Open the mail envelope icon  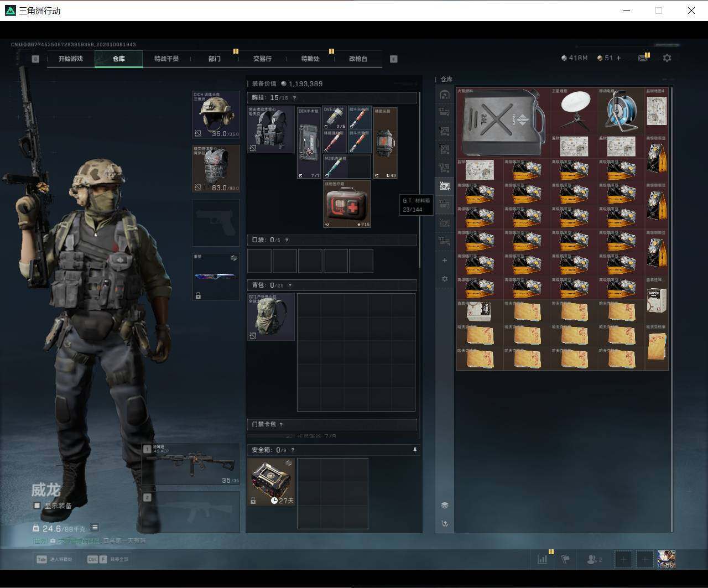(x=642, y=58)
